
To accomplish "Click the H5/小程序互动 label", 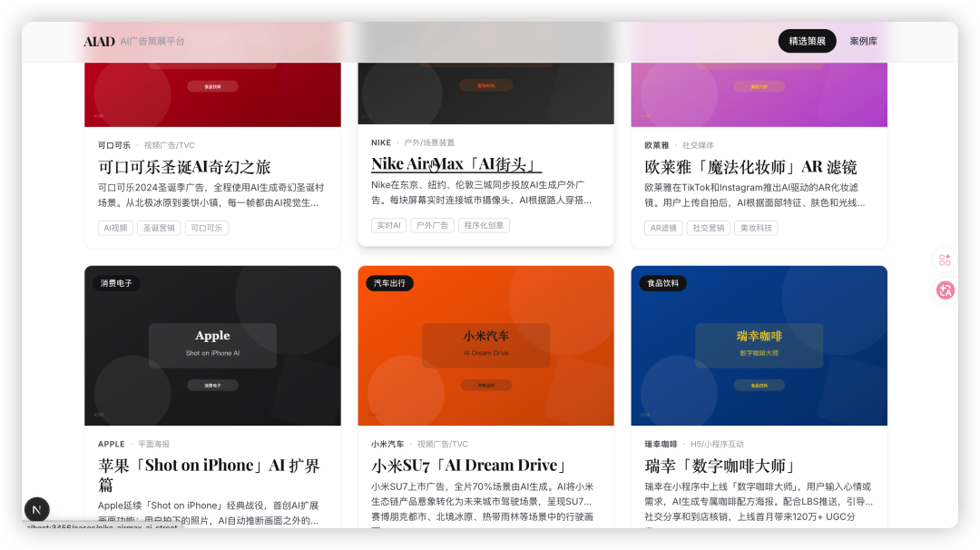I will click(717, 444).
